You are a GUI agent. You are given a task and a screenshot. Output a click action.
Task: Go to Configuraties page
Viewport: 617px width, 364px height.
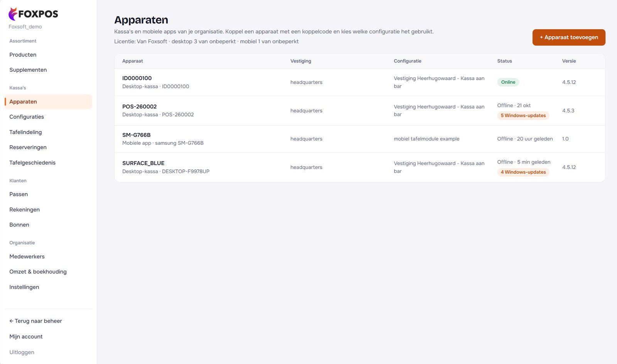point(27,117)
